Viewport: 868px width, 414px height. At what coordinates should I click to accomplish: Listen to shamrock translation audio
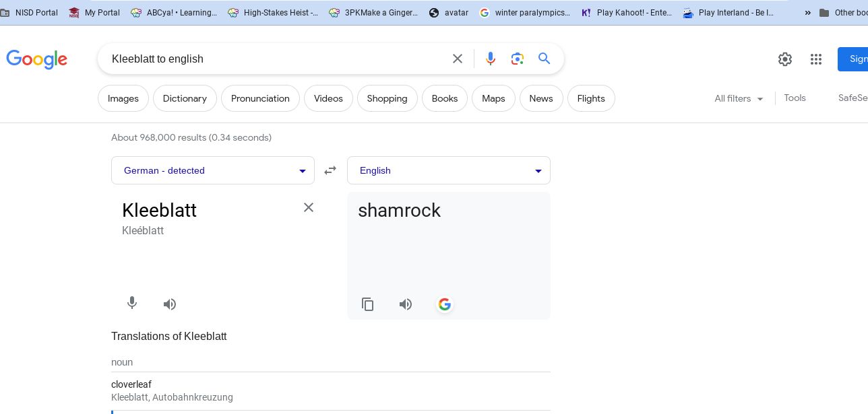tap(406, 304)
